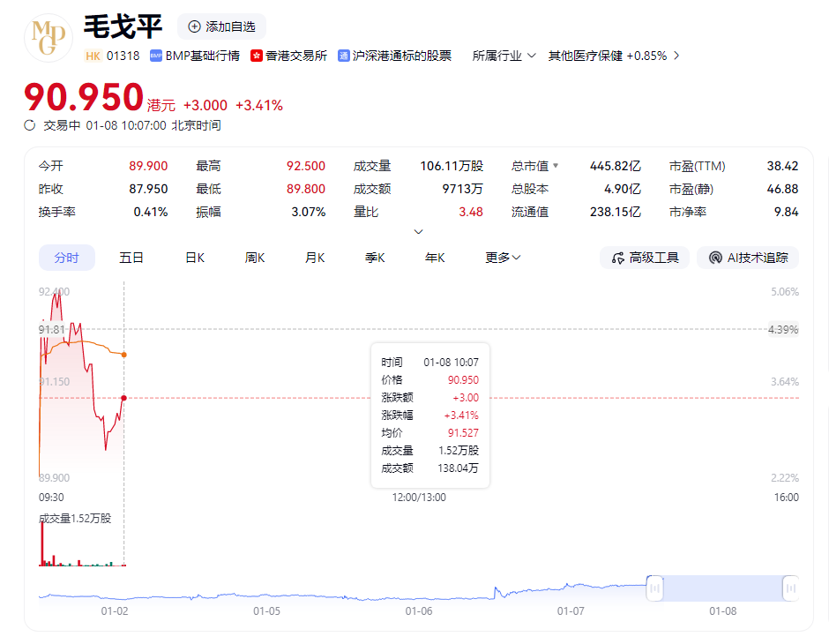Open the 更多 chart period dropdown
This screenshot has height=644, width=829.
pos(503,258)
